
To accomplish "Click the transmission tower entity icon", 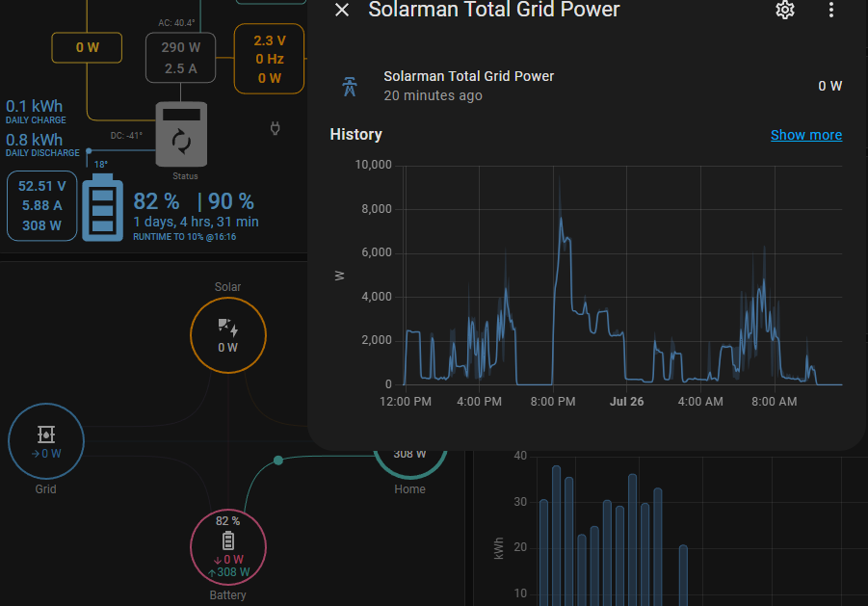I will point(350,86).
